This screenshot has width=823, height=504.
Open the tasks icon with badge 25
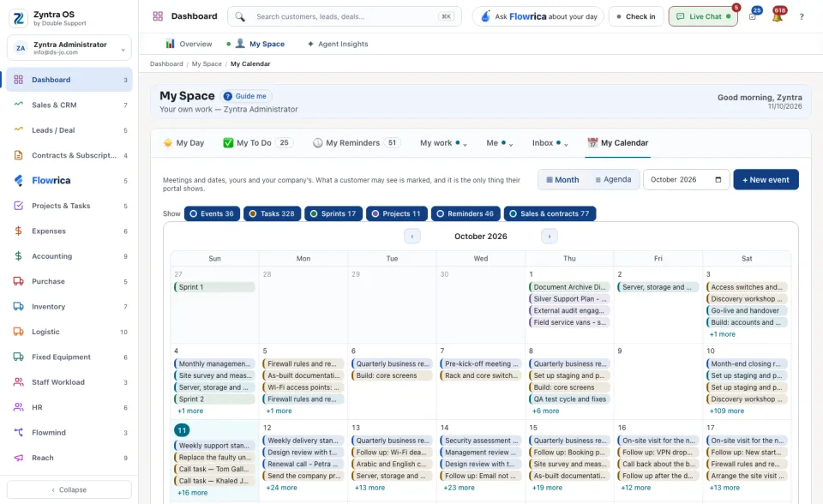753,16
